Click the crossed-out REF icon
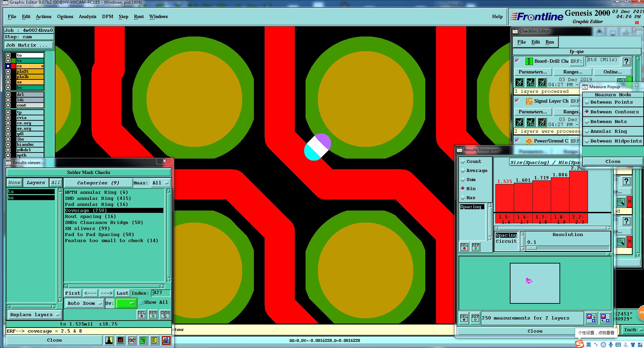 coord(132,340)
